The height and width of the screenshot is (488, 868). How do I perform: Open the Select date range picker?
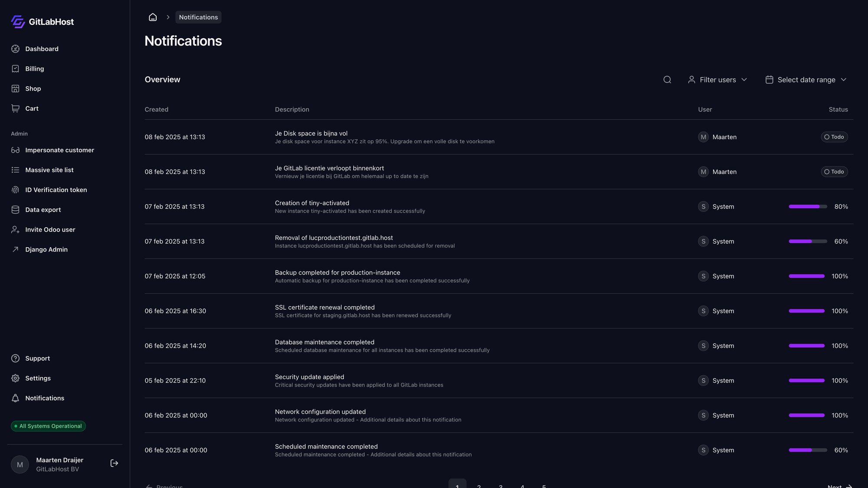tap(806, 79)
